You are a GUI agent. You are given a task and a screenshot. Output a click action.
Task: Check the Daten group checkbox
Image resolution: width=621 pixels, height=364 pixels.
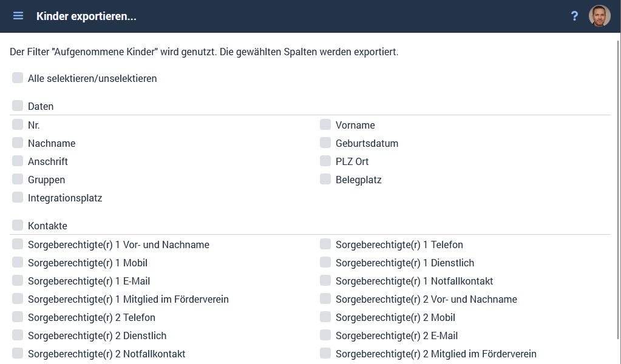click(x=18, y=105)
